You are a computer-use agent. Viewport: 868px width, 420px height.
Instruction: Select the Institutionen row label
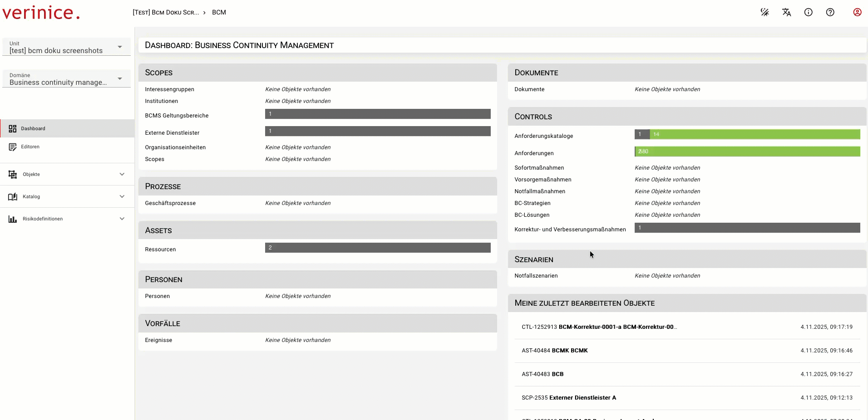(162, 101)
